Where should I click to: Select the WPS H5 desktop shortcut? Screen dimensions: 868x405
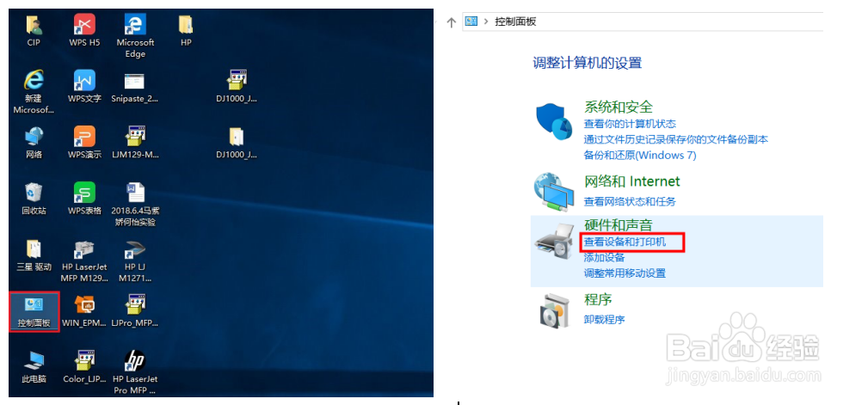point(84,30)
